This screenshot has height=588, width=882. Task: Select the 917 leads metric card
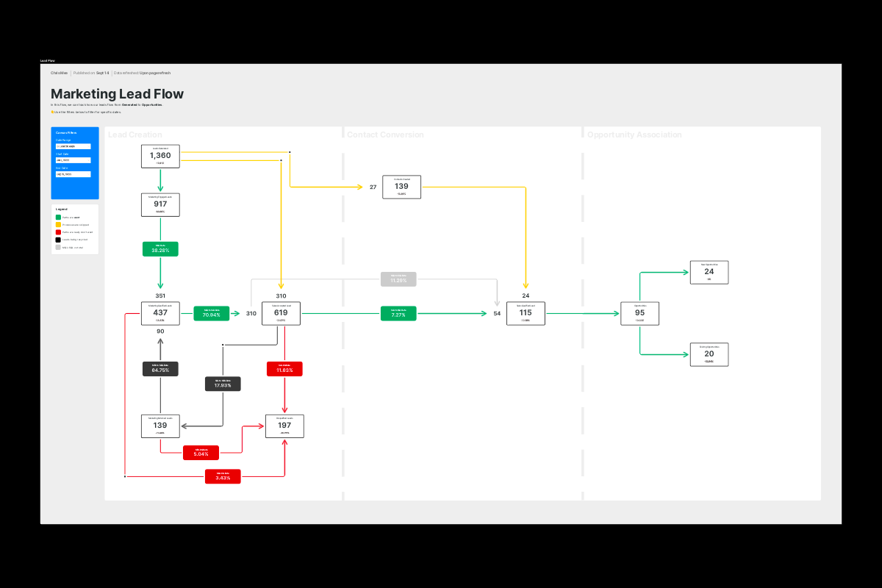pyautogui.click(x=160, y=204)
